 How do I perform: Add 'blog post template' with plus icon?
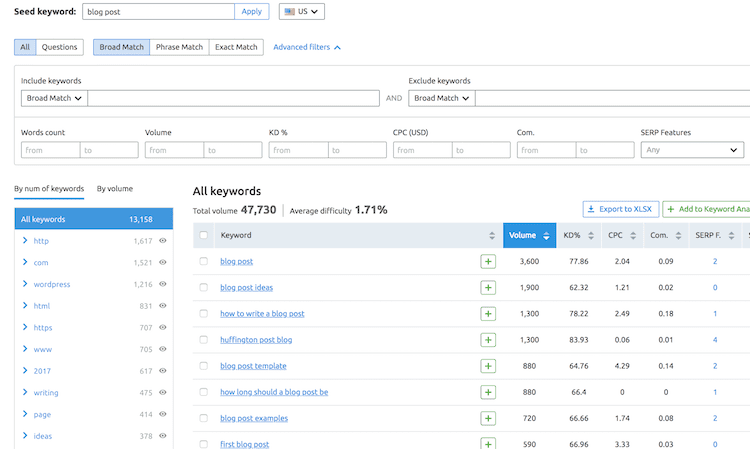tap(488, 366)
